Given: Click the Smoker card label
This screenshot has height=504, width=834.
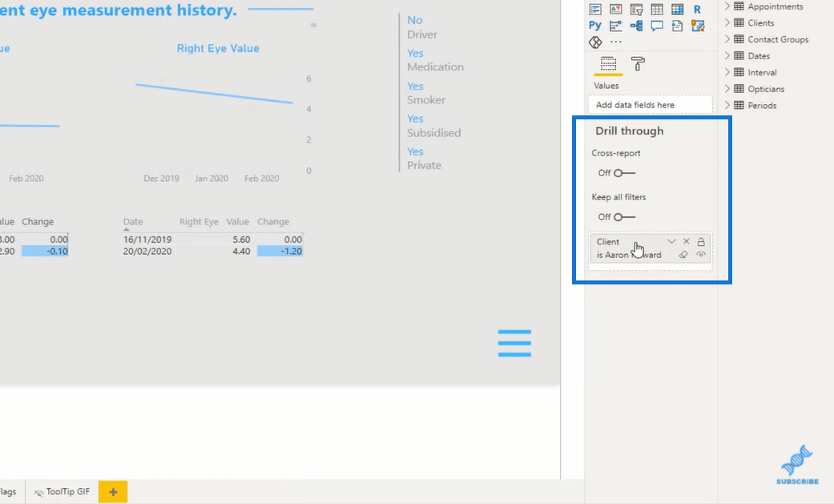Looking at the screenshot, I should pyautogui.click(x=426, y=100).
